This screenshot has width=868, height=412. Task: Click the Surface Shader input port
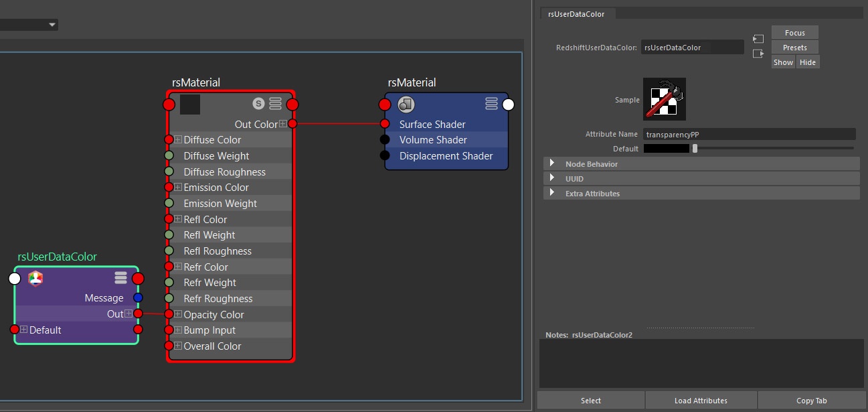385,124
